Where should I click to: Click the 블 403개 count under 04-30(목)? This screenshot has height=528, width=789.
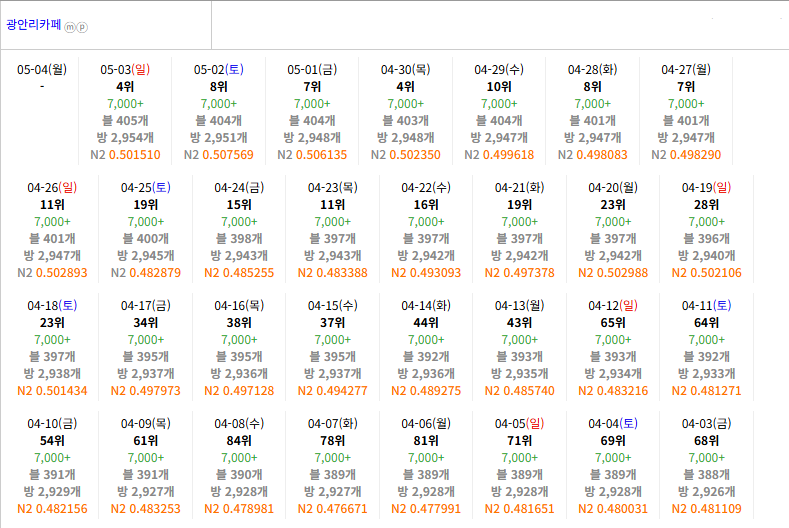(406, 121)
